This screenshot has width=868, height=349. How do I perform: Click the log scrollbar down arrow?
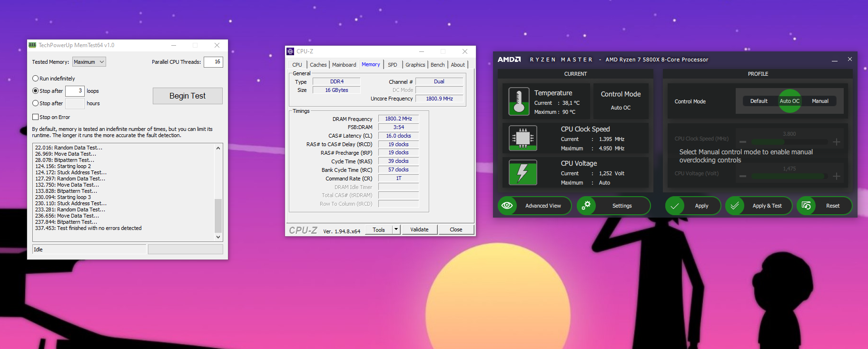tap(218, 237)
